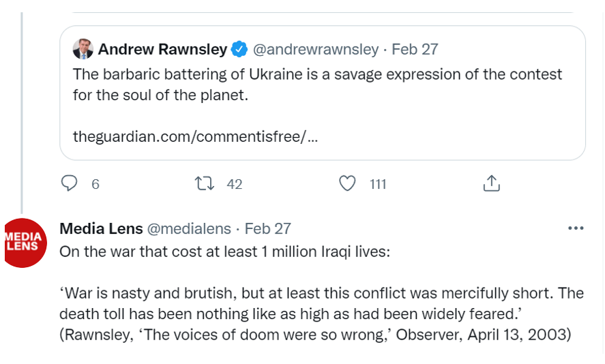Click Andrew Rawnsley's small profile photo
This screenshot has width=605, height=364.
pos(83,49)
